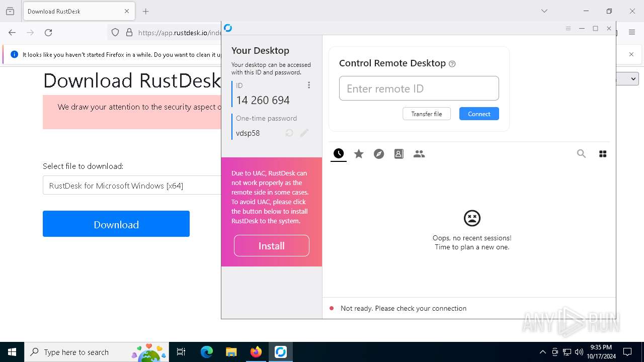
Task: Minimize the RustDesk window
Action: click(582, 29)
